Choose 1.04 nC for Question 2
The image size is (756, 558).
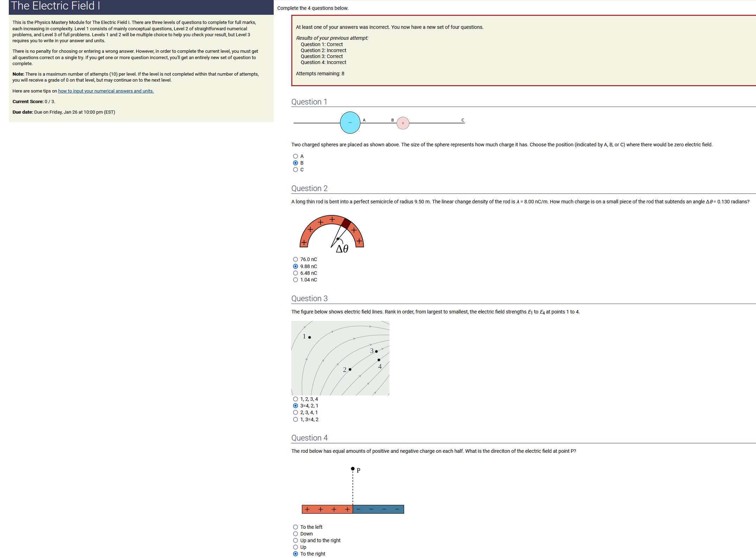[x=296, y=280]
